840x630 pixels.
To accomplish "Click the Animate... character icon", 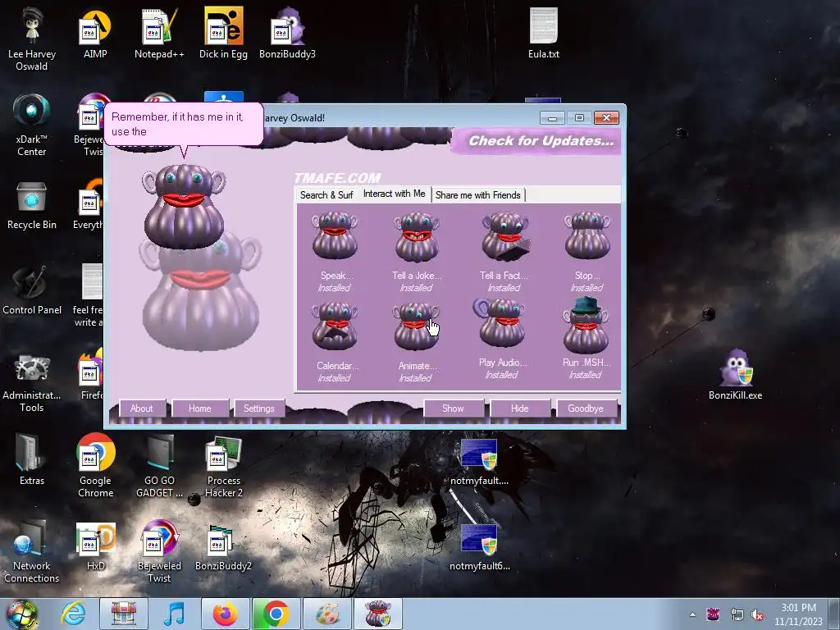I will (416, 326).
